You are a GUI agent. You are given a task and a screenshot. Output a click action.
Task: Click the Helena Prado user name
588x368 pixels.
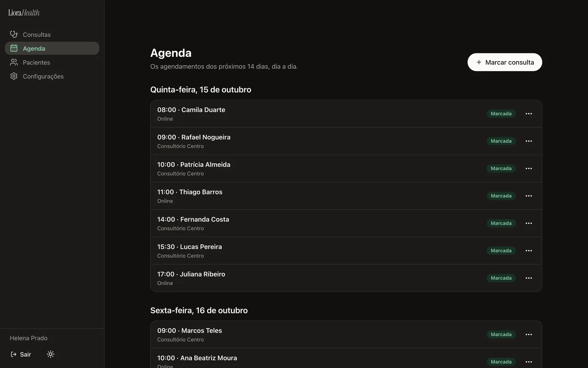[29, 338]
